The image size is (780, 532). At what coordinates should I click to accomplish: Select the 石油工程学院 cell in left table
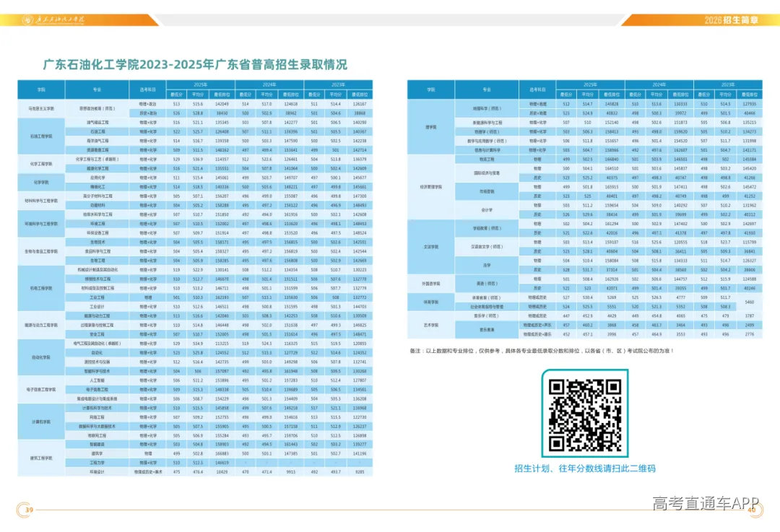(x=41, y=136)
